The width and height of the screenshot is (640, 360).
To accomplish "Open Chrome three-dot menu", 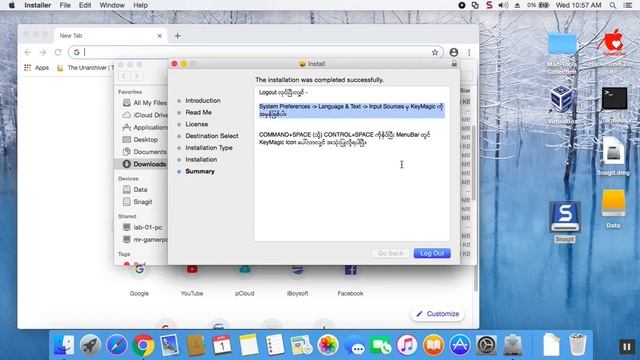I will pyautogui.click(x=469, y=52).
